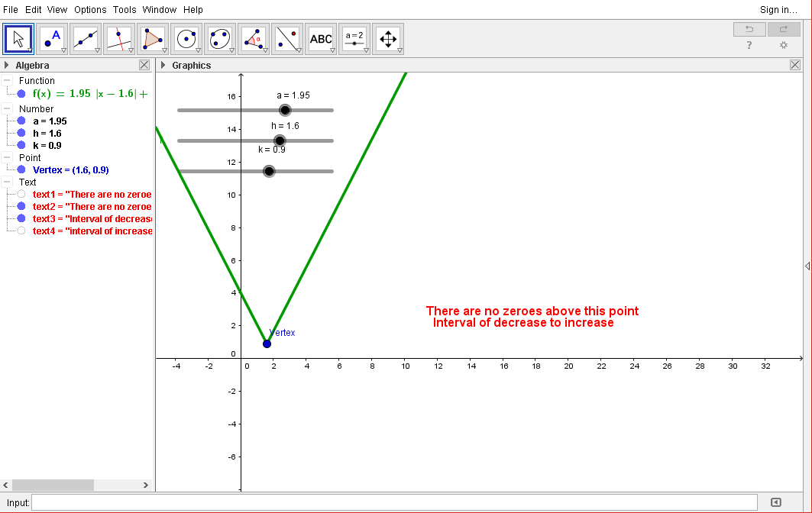Image resolution: width=812 pixels, height=513 pixels.
Task: Select the Slider a=2 tool
Action: click(354, 39)
